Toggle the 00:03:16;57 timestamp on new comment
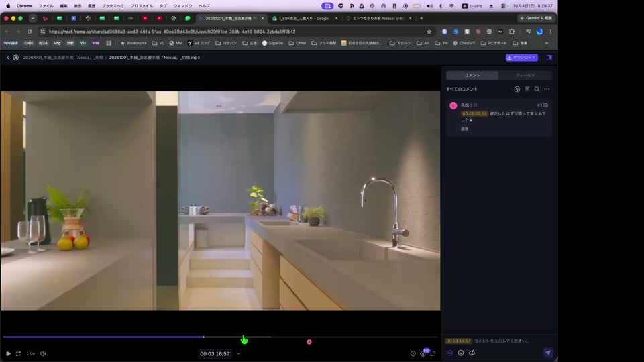The image size is (644, 362). coord(458,341)
